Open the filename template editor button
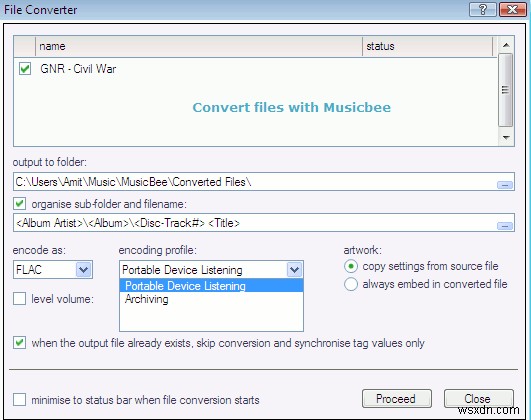The image size is (531, 420). pyautogui.click(x=505, y=226)
